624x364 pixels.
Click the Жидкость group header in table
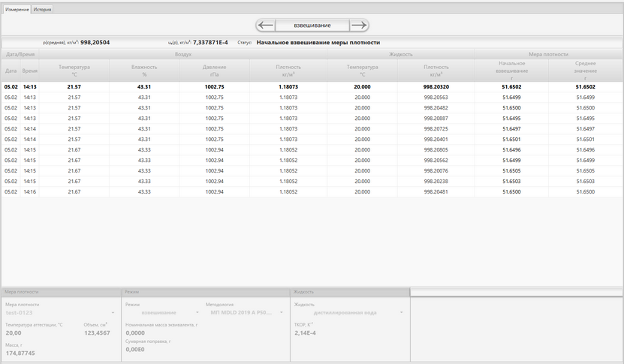(401, 54)
